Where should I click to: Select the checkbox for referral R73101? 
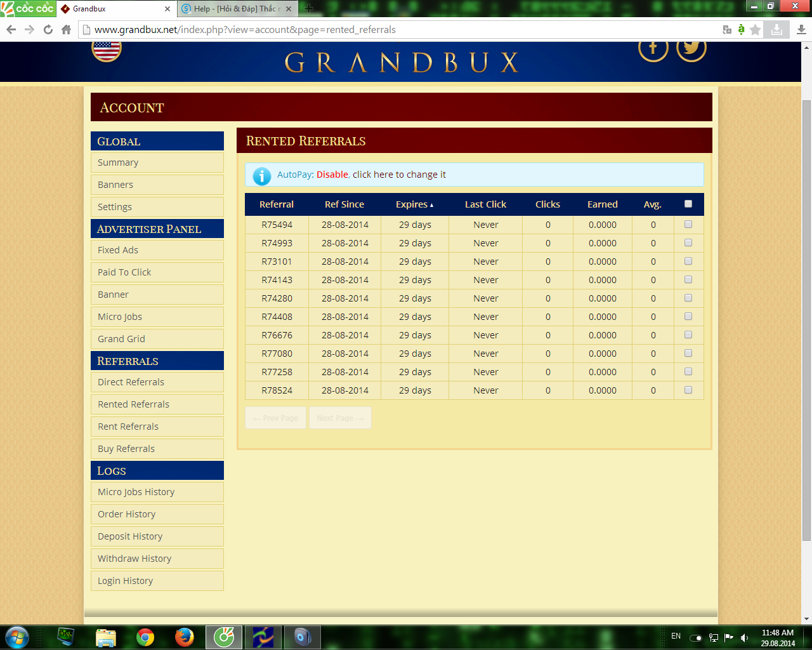(x=688, y=261)
